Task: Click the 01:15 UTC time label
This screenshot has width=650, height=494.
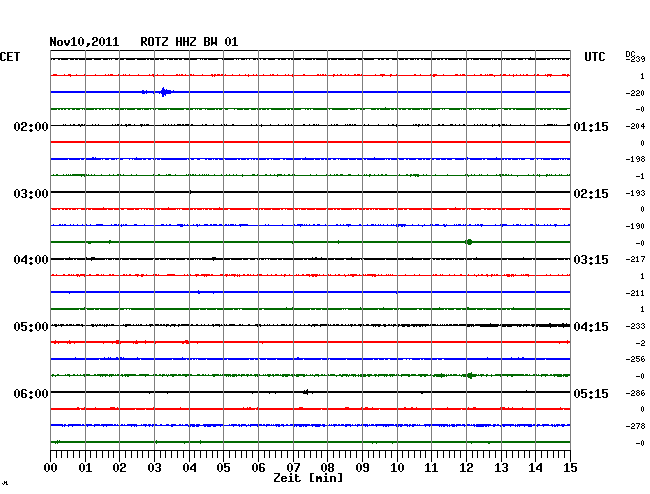Action: point(591,126)
